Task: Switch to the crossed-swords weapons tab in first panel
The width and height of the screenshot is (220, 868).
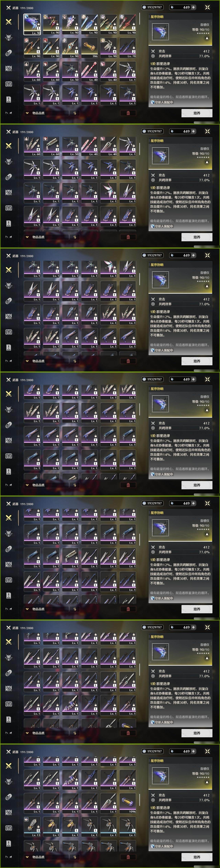Action: (x=9, y=22)
